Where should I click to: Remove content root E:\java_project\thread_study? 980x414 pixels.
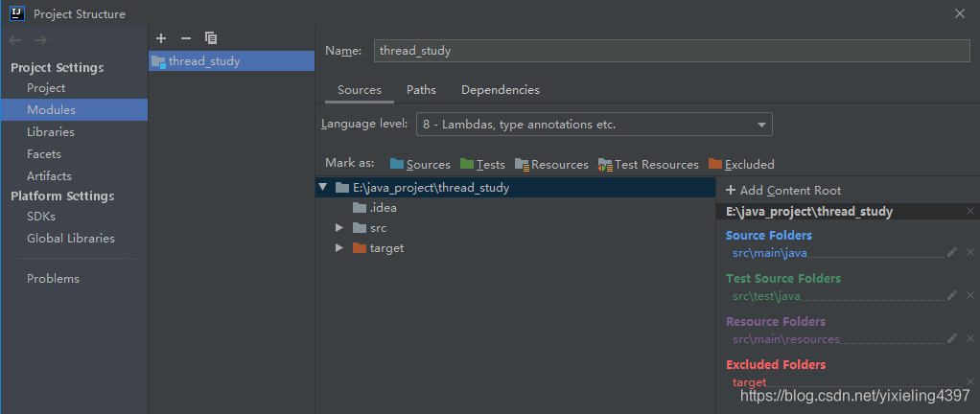coord(970,212)
